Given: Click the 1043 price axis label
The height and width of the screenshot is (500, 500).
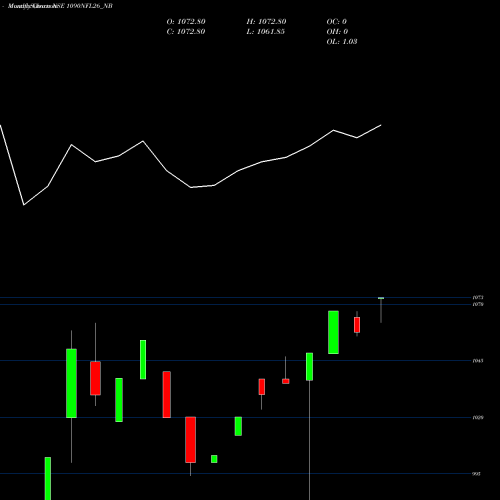Looking at the screenshot, I should coord(478,361).
